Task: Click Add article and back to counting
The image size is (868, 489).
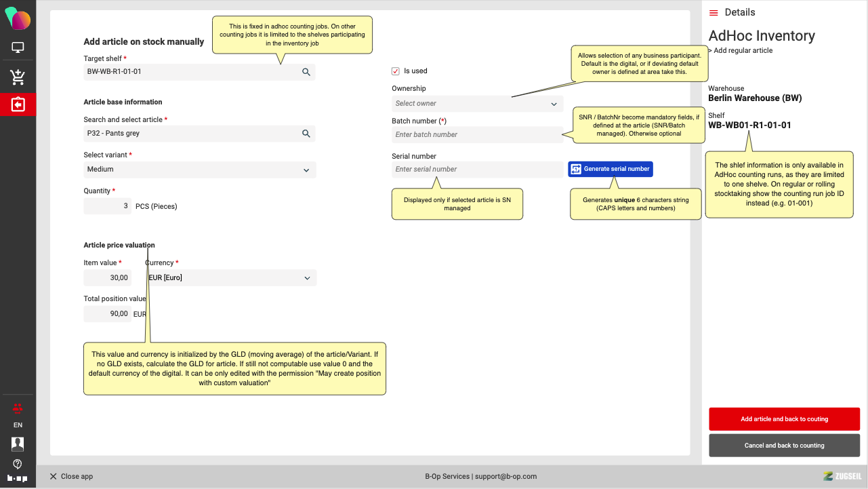Action: tap(784, 419)
